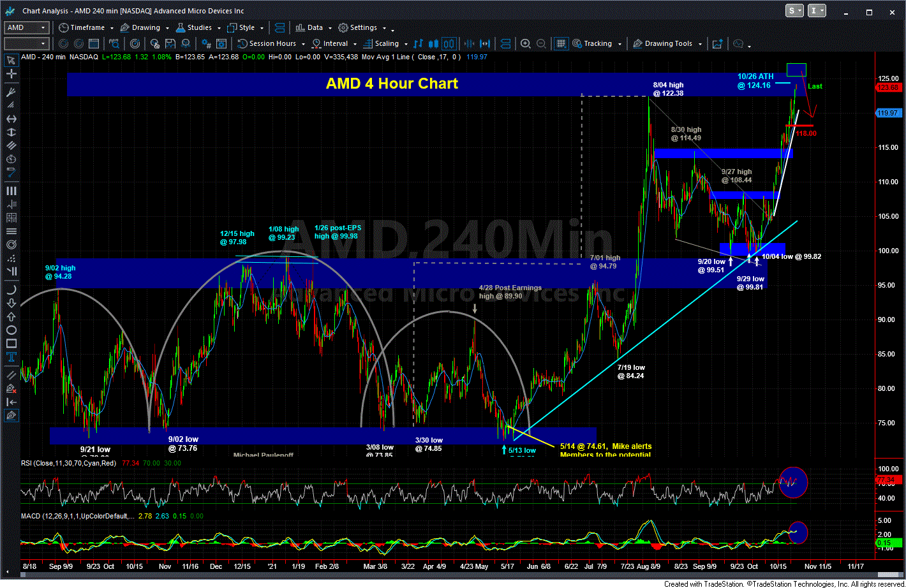Select the crosshair cursor tool
906x588 pixels.
[x=11, y=73]
